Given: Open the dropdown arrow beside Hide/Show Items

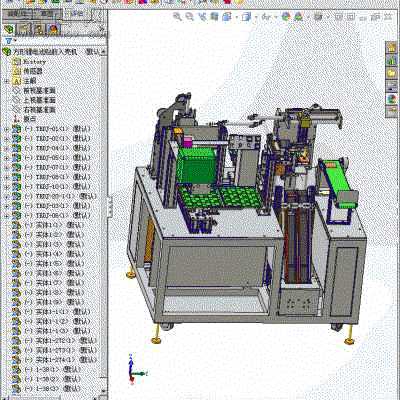Looking at the screenshot, I should (x=276, y=17).
